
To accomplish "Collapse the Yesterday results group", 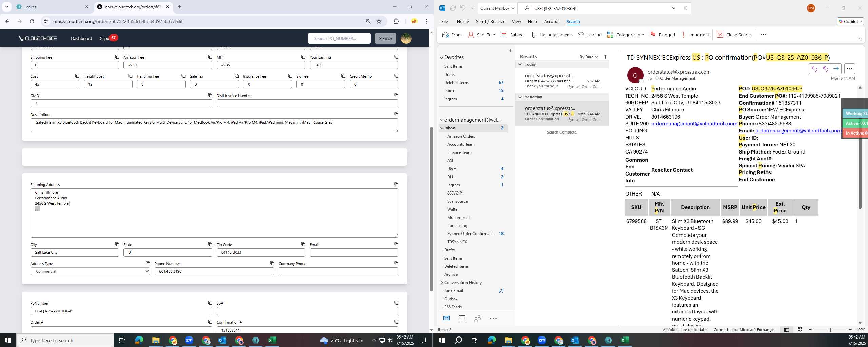I will tap(520, 97).
